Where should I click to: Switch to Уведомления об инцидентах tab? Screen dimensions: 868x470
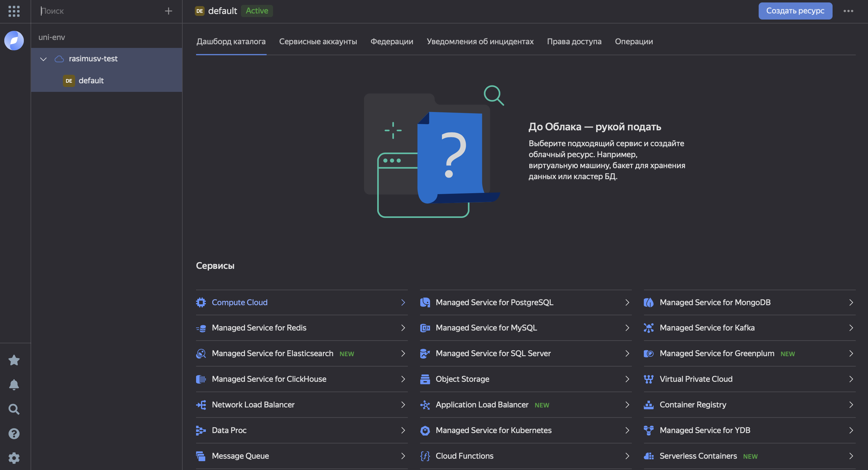(480, 42)
